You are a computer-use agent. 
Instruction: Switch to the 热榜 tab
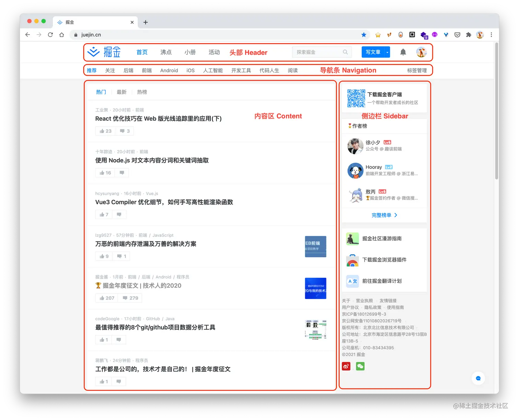141,92
